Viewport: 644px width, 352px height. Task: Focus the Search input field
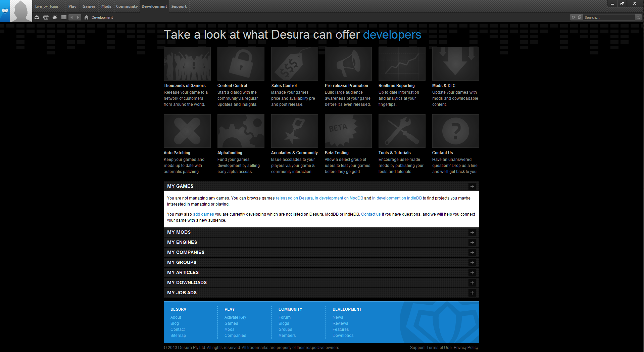pos(609,17)
